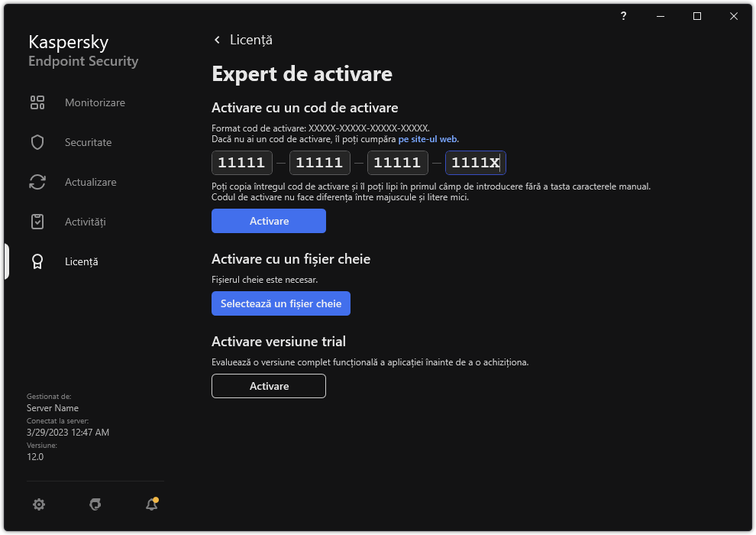Open the pe site-ul web link

coord(428,138)
